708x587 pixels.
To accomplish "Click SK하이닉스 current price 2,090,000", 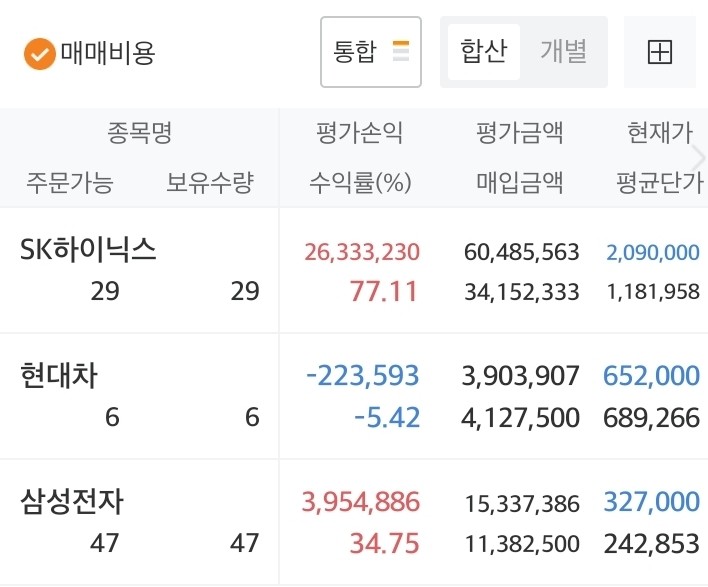I will pos(652,252).
